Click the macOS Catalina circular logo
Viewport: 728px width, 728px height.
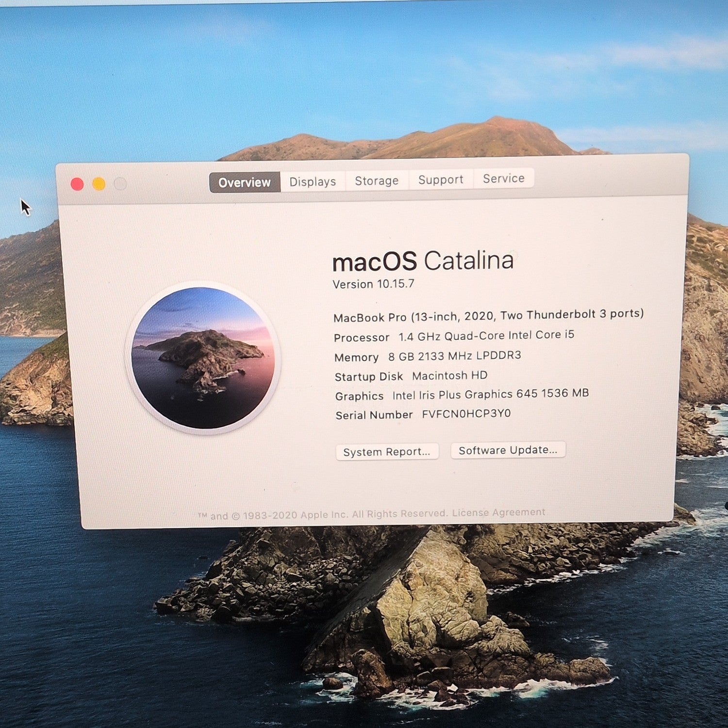(203, 358)
